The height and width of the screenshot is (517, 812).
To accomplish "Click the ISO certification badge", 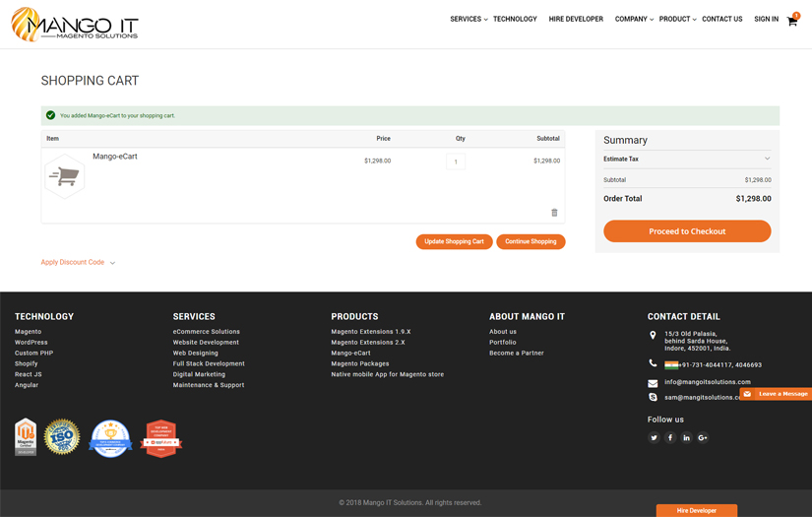I will (x=62, y=436).
